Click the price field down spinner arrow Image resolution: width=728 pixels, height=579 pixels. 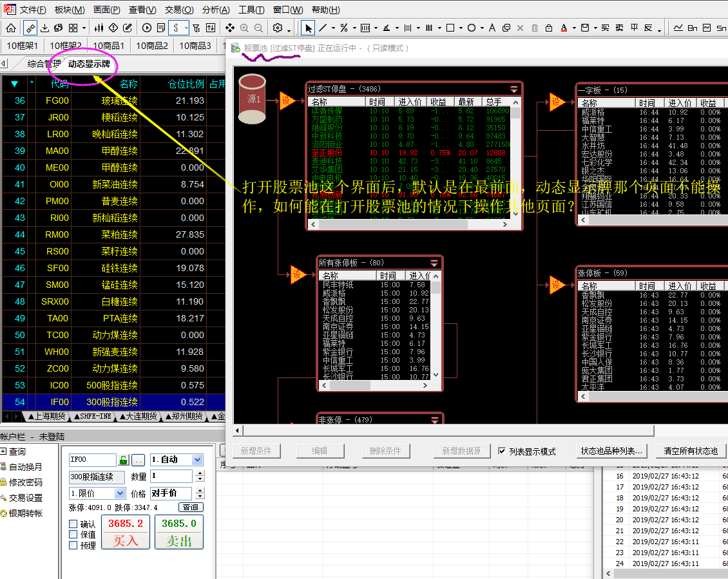(200, 496)
